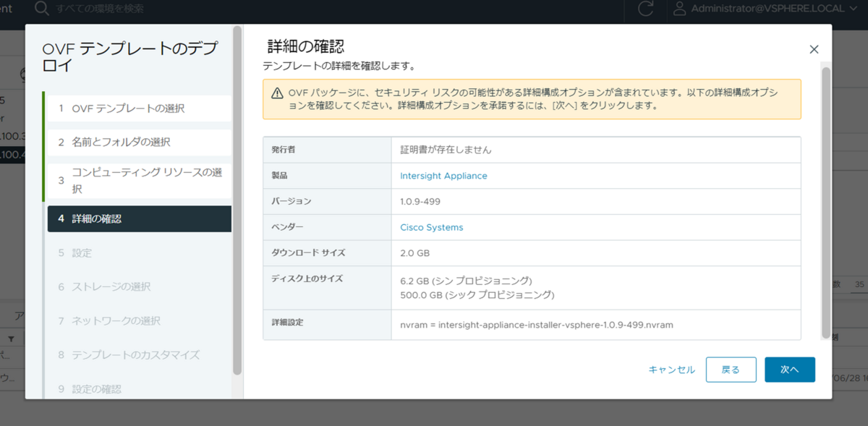Click the 製品 row label

279,176
